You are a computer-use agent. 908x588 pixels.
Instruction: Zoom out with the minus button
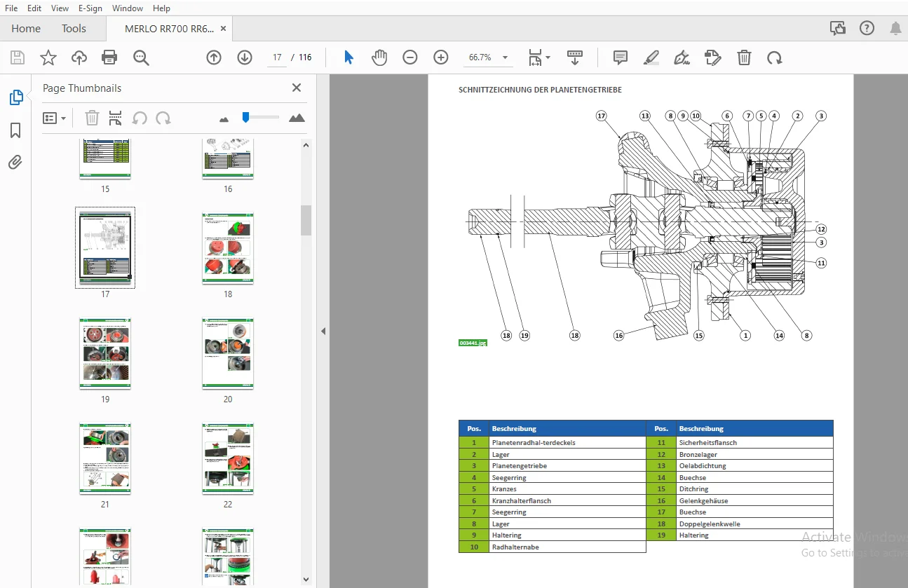coord(410,57)
